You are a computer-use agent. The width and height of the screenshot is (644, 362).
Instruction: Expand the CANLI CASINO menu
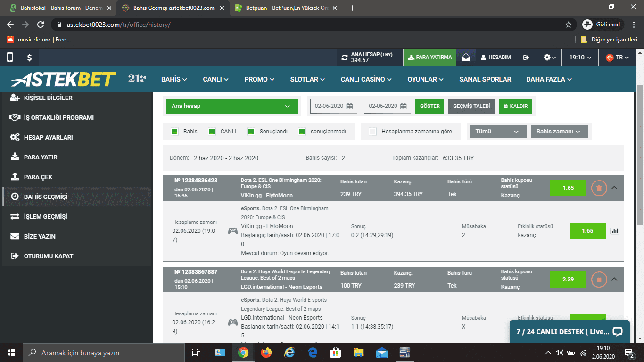[366, 79]
